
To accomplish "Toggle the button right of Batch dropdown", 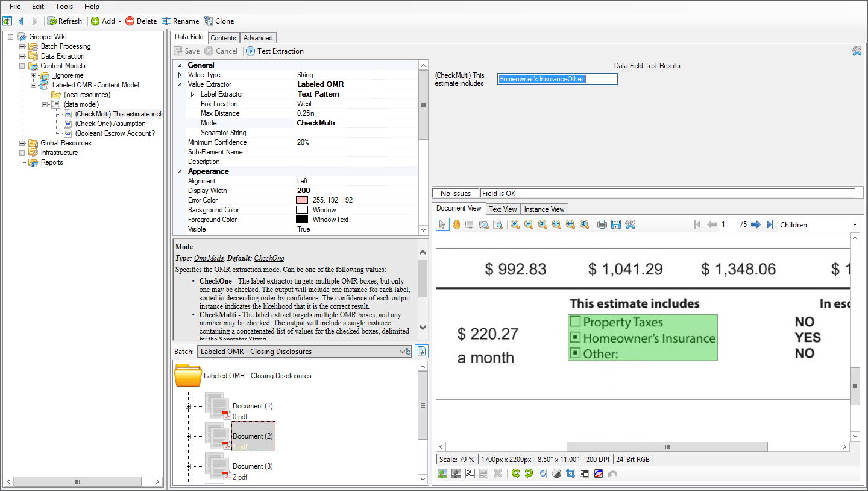I will coord(421,351).
